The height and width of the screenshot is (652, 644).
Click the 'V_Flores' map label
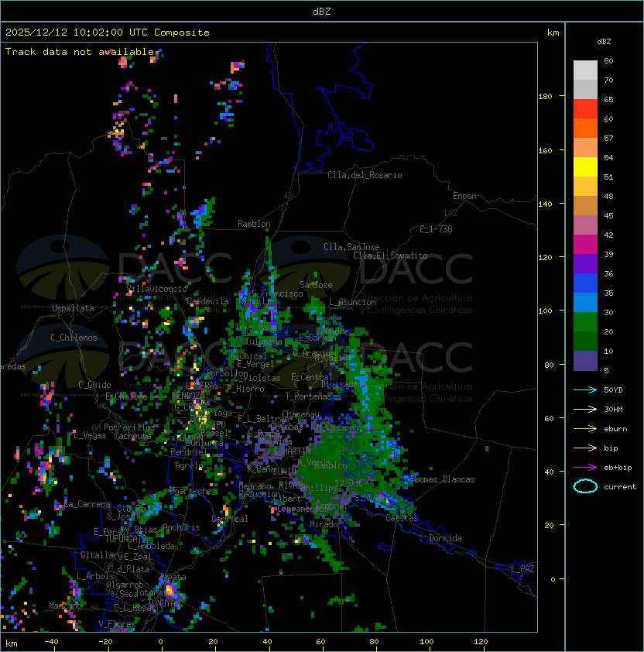pos(117,624)
